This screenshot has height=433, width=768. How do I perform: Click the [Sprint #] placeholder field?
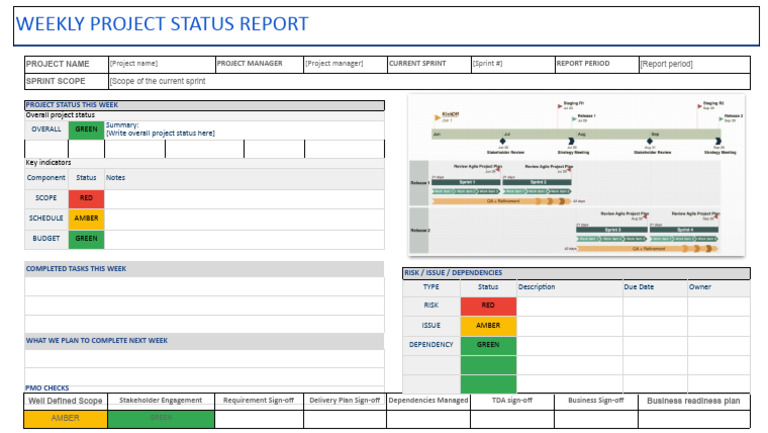click(511, 64)
